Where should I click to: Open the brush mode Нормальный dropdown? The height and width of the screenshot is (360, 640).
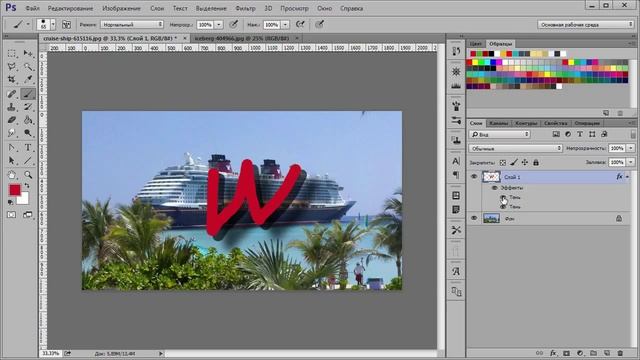tap(132, 24)
